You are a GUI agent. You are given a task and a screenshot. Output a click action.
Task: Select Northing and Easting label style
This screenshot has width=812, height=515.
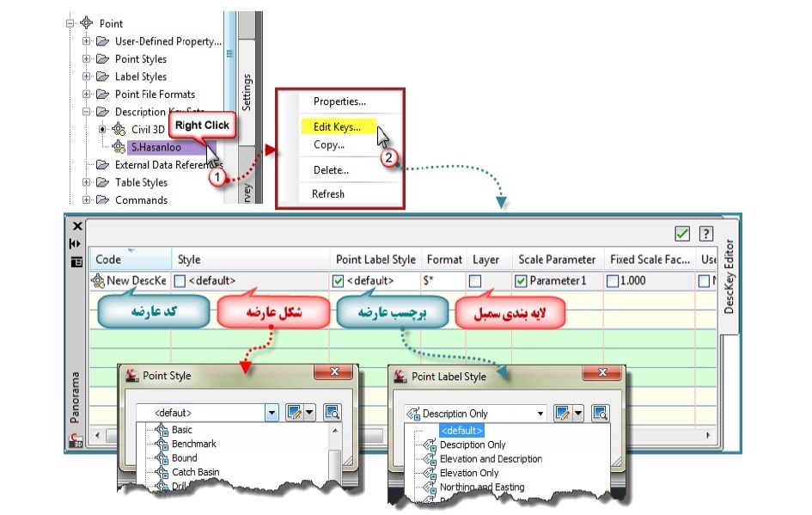coord(481,487)
